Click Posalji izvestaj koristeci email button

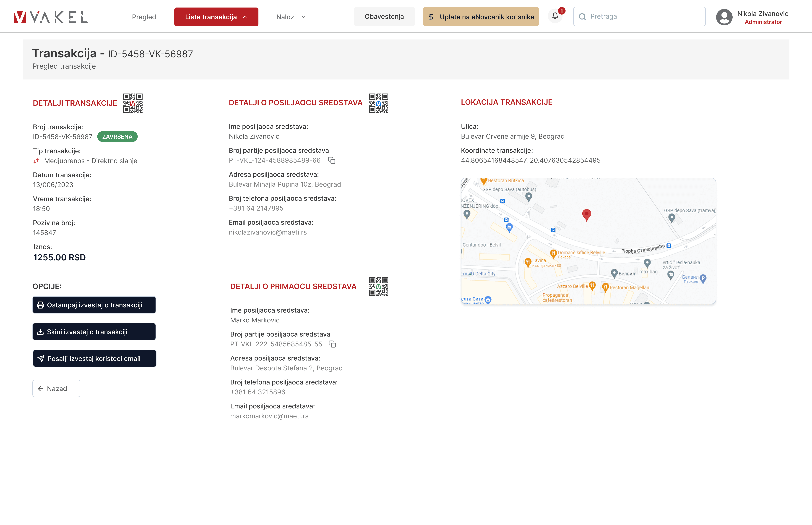coord(94,358)
